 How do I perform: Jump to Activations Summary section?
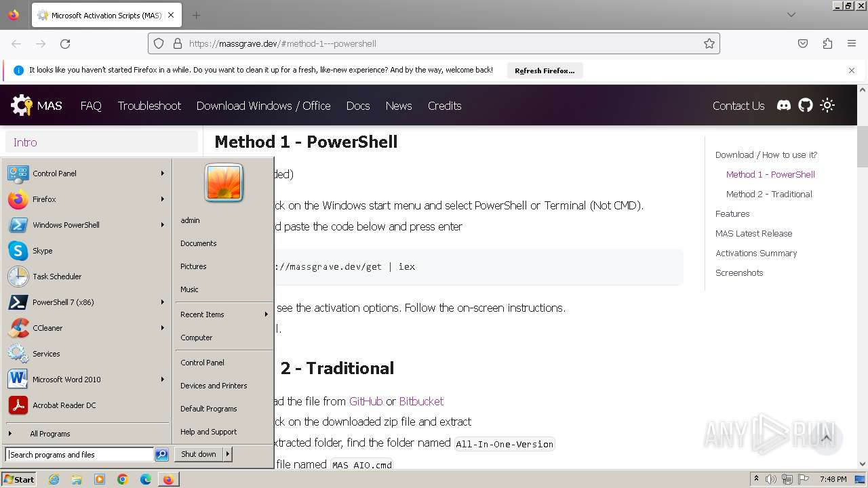point(756,253)
